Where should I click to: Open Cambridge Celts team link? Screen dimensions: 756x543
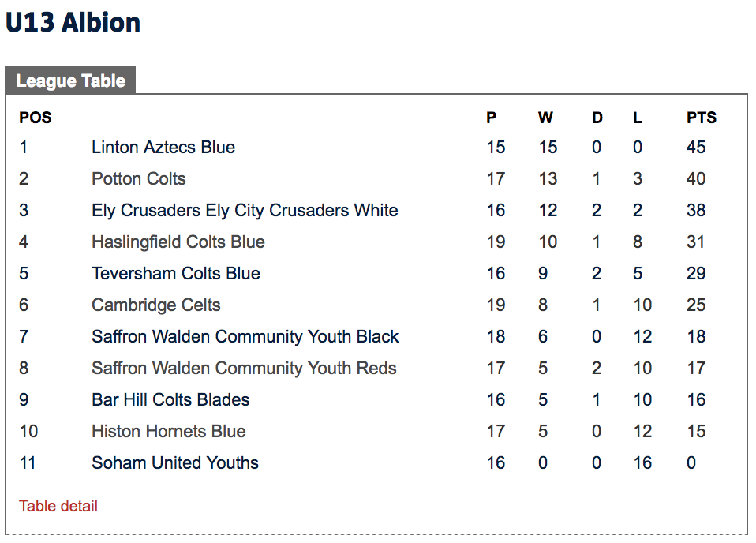pos(156,305)
